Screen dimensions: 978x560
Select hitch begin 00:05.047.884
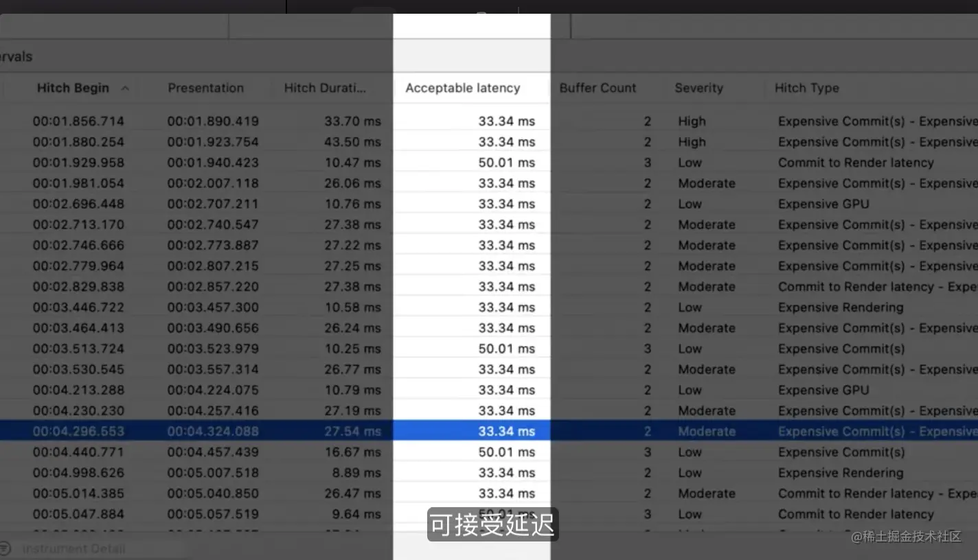78,514
